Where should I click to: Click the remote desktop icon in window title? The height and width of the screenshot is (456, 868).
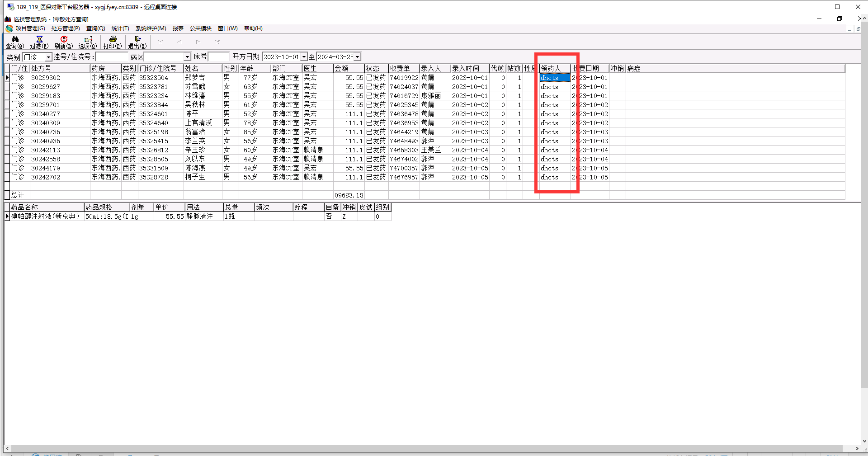pos(11,7)
